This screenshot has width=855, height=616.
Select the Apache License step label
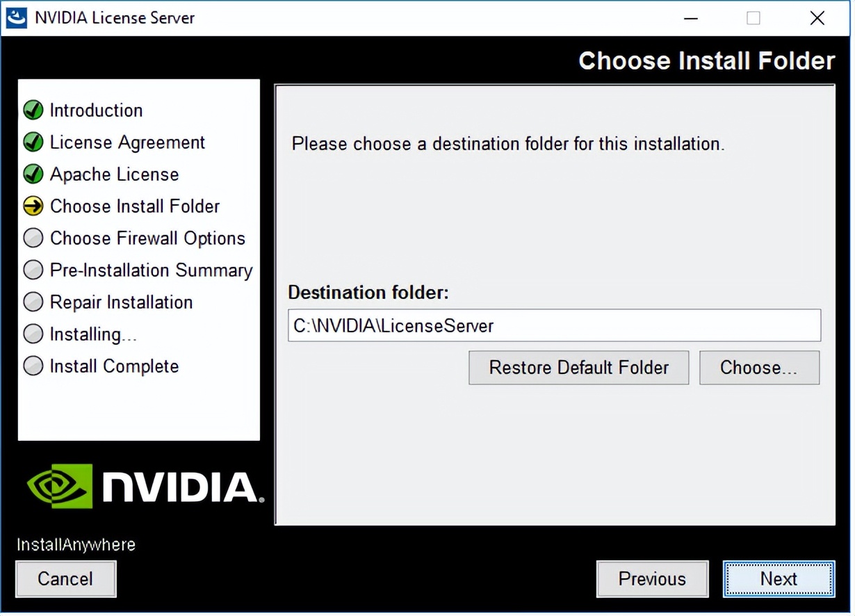(x=114, y=175)
